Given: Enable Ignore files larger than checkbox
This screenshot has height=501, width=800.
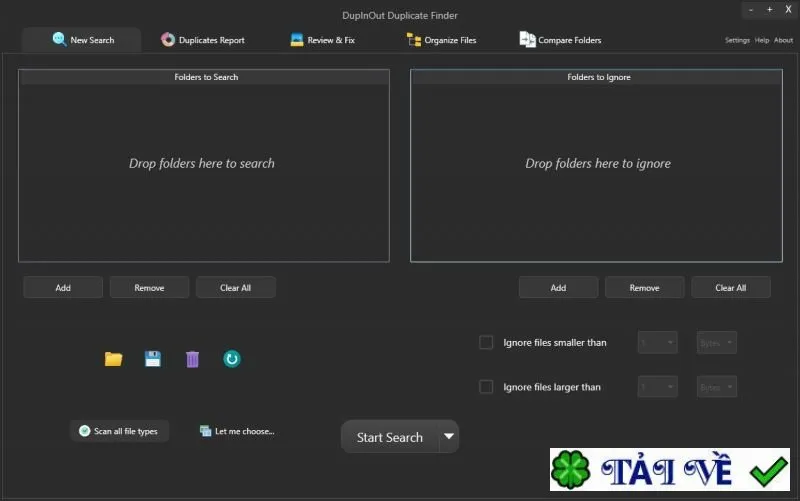Looking at the screenshot, I should coord(486,387).
